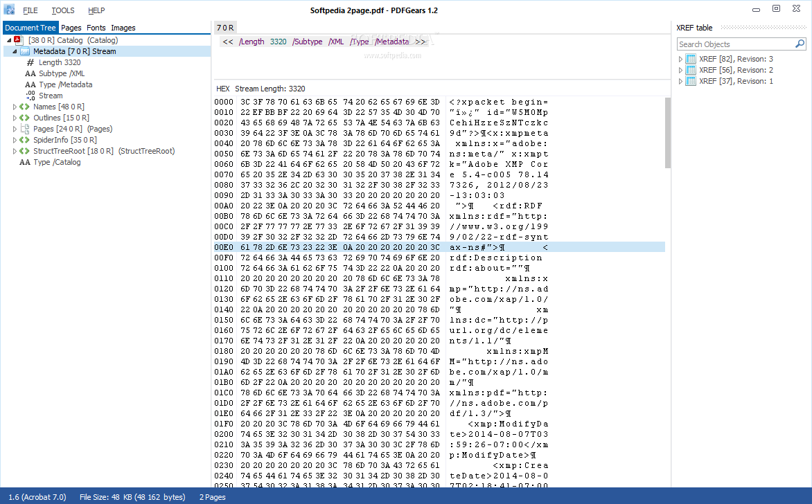Expand XREF [56] Revision 2
The image size is (812, 504).
680,71
